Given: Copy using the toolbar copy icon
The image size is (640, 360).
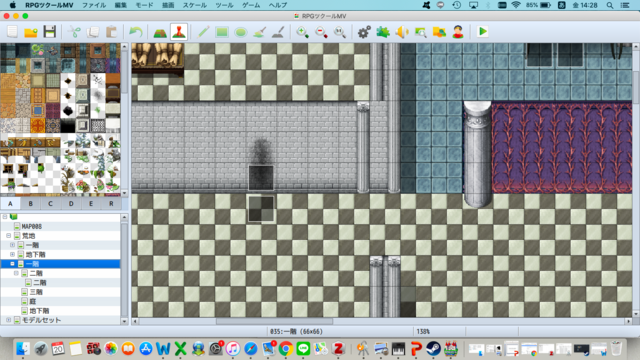Looking at the screenshot, I should [93, 32].
